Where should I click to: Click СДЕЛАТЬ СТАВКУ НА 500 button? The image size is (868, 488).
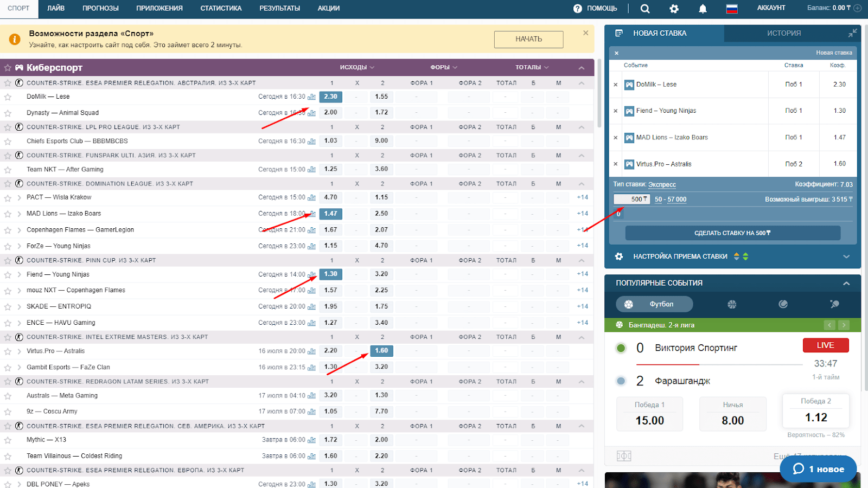coord(733,233)
